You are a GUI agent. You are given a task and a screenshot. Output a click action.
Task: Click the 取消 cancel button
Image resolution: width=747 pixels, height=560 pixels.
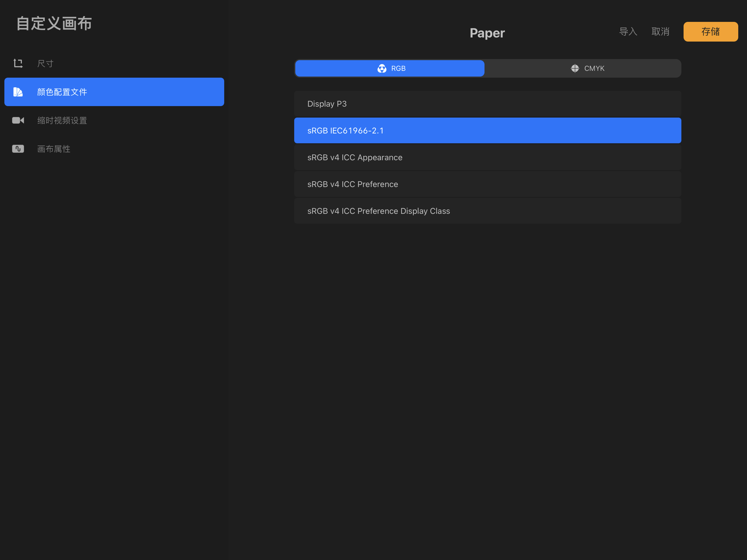point(660,32)
